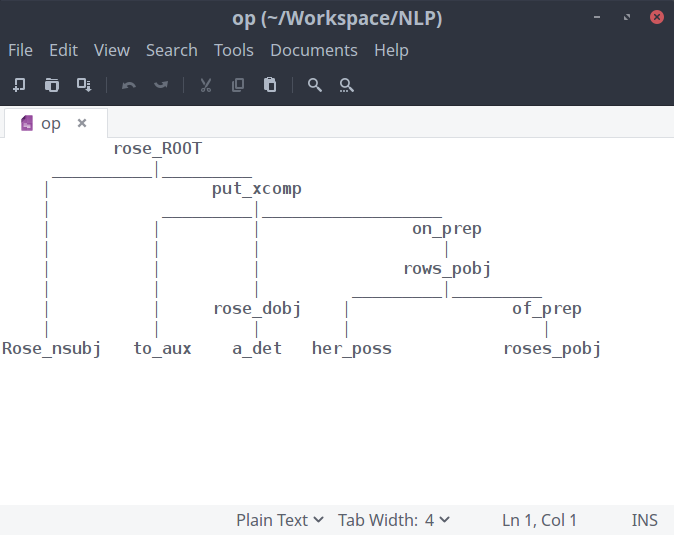Minimize the editor window
Image resolution: width=674 pixels, height=535 pixels.
tap(597, 17)
